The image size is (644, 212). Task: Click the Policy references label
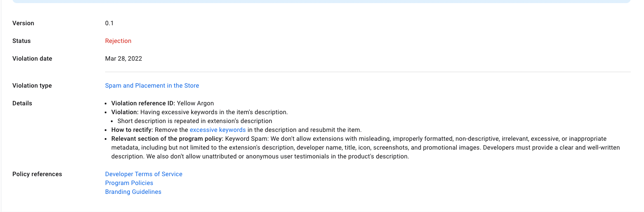tap(37, 174)
